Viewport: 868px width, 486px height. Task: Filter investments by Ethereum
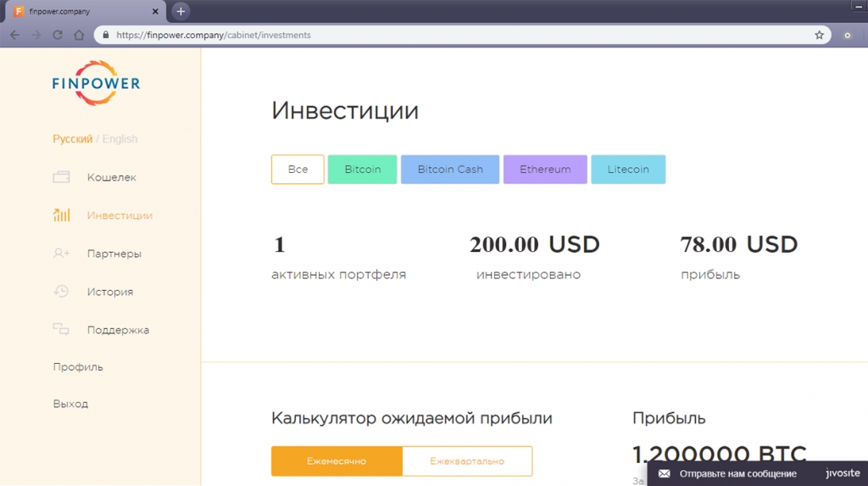545,170
